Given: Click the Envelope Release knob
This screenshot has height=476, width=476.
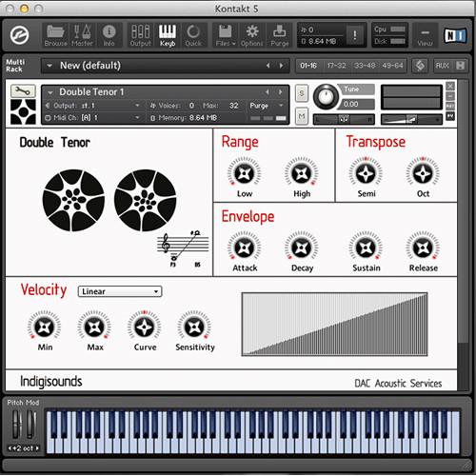Looking at the screenshot, I should [x=423, y=248].
